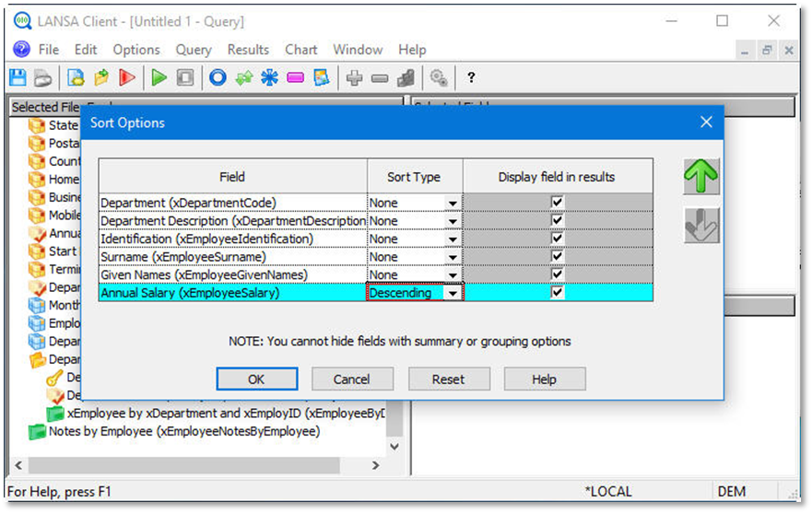Open Sort Type dropdown for Given Names
The image size is (812, 513).
(453, 274)
